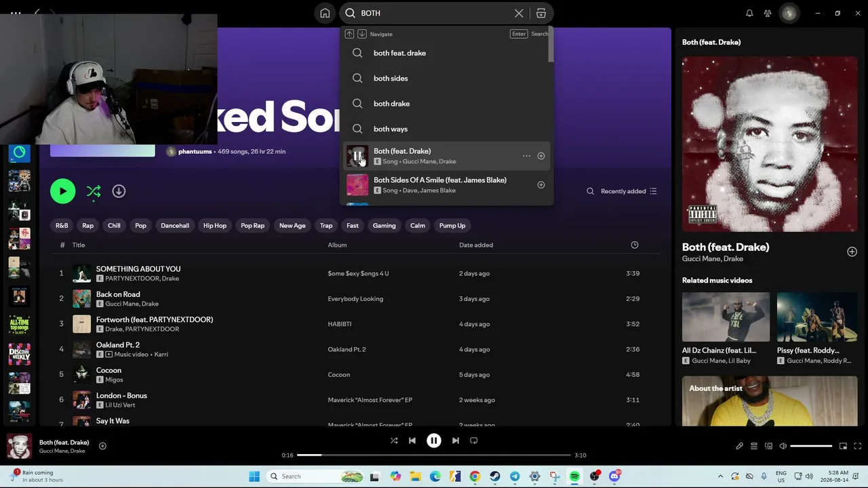Go to Spotify Home

point(325,13)
